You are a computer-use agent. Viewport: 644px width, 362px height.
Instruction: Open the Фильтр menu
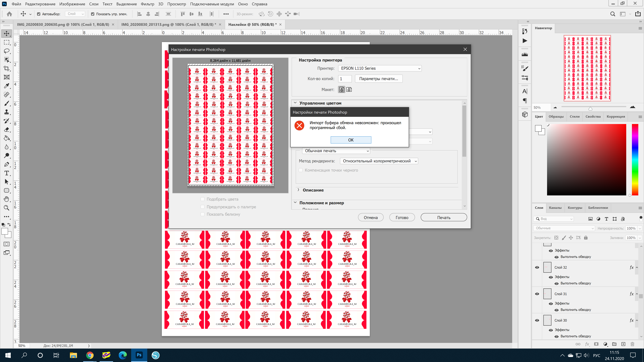(x=147, y=4)
